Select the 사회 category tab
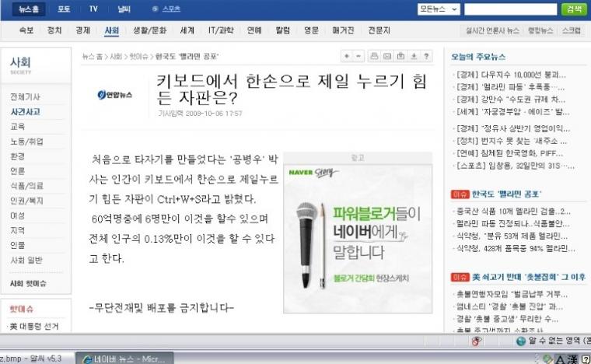This screenshot has width=591, height=364. pyautogui.click(x=111, y=30)
